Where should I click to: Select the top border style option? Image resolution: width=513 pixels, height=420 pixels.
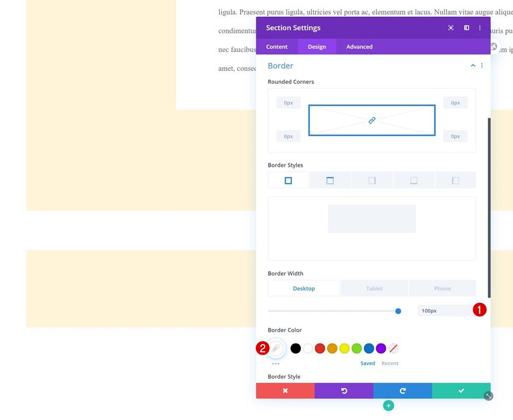(x=330, y=180)
